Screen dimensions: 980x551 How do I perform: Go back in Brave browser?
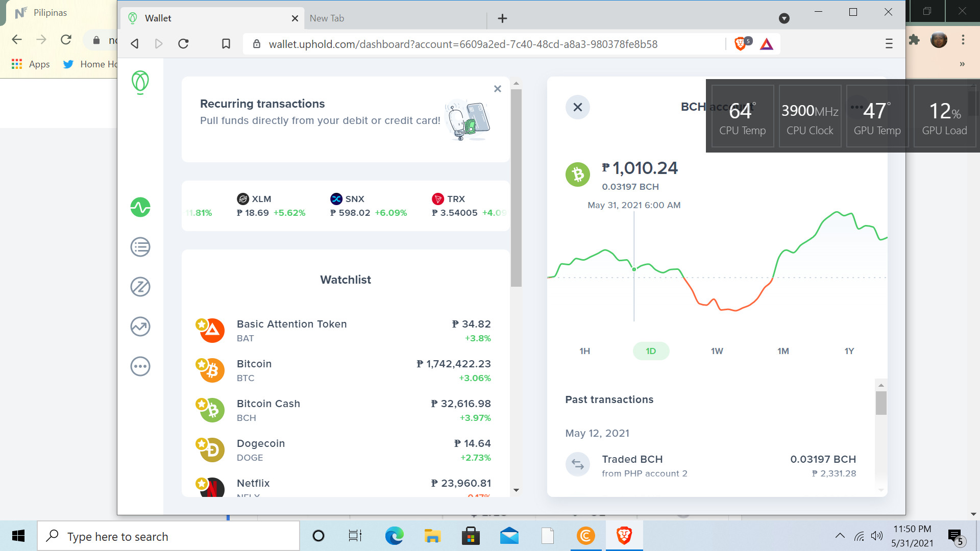click(x=135, y=44)
